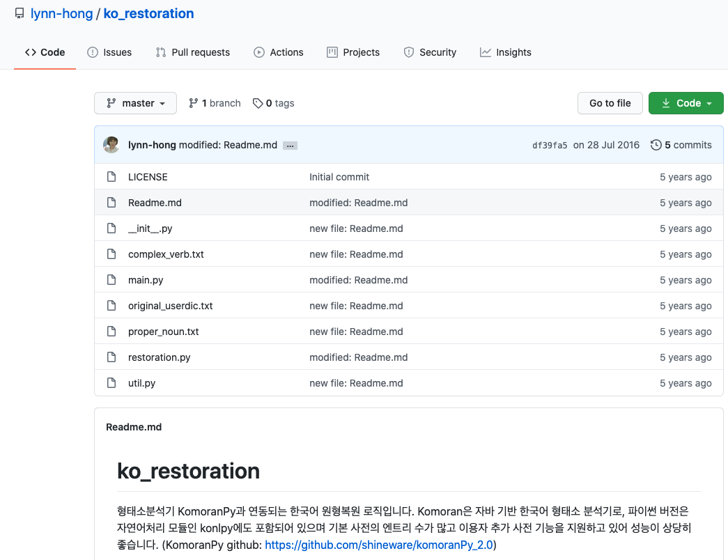Expand commit details with ellipsis button
This screenshot has width=728, height=560.
291,146
